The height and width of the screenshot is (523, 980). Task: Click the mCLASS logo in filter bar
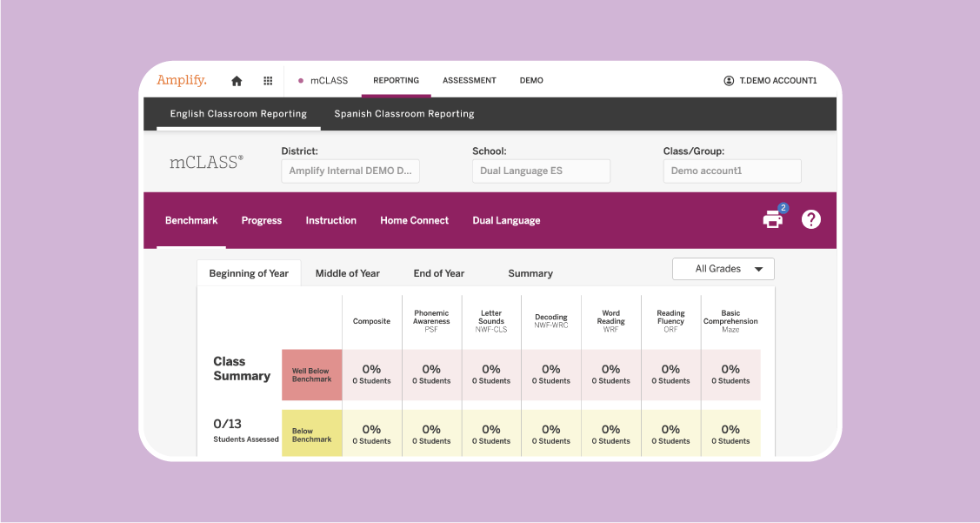tap(206, 162)
